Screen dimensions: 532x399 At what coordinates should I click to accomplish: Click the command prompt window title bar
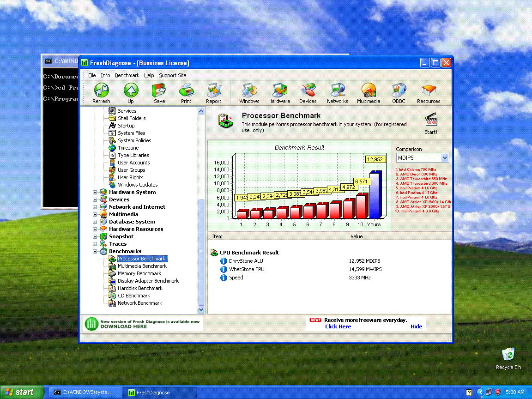click(61, 61)
